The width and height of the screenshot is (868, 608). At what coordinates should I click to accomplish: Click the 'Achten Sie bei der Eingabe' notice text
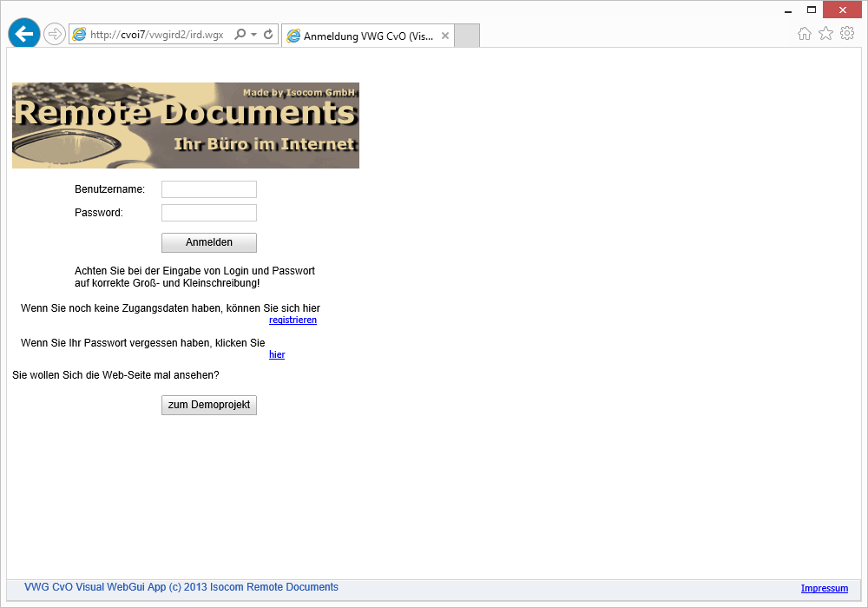click(x=194, y=277)
